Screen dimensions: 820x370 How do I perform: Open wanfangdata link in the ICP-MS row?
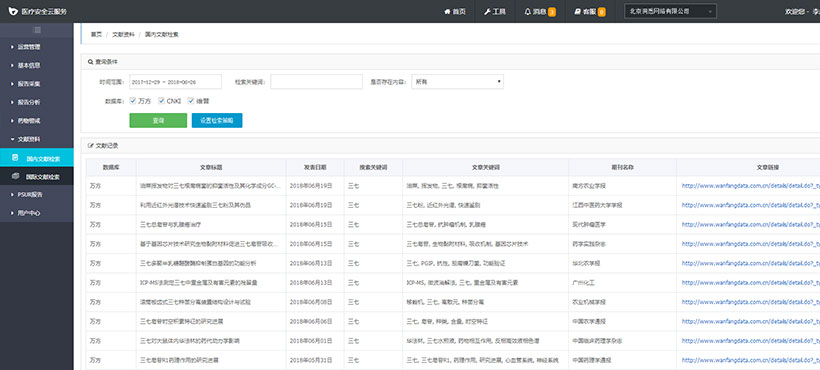click(750, 283)
